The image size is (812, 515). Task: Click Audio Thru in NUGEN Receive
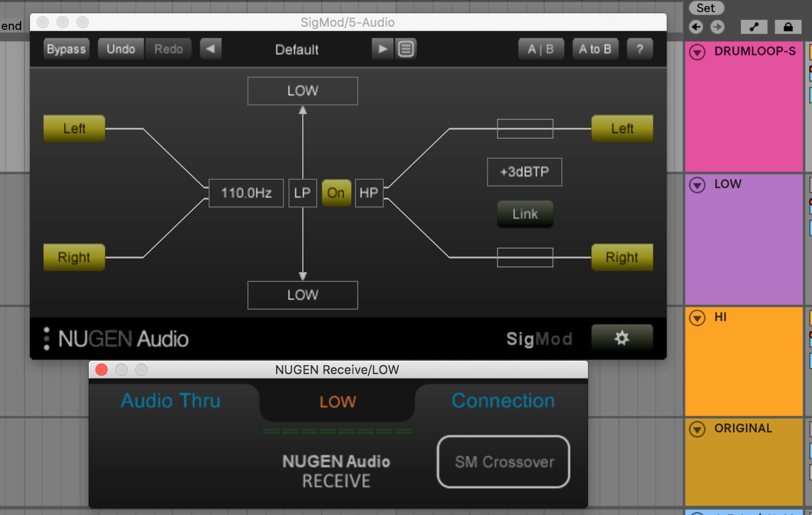(x=171, y=401)
